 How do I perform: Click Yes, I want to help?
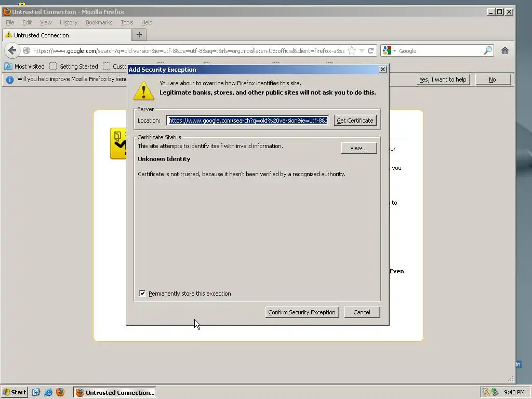pos(443,79)
